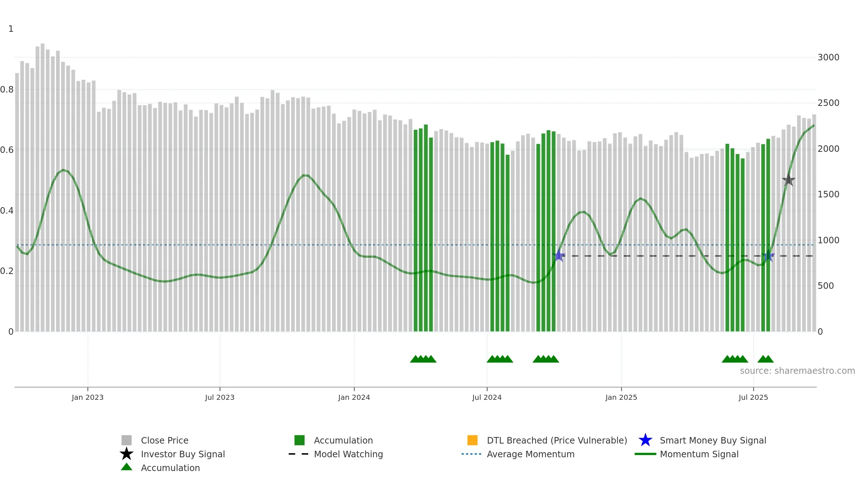Click the Momentum Signal green line legend
The image size is (868, 488).
point(686,454)
